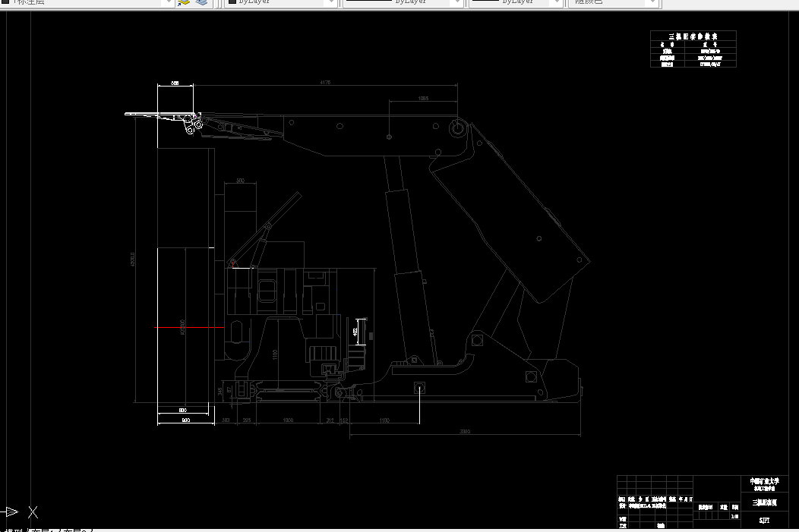The image size is (799, 532).
Task: Open the 随颜色 plot style dropdown
Action: pyautogui.click(x=614, y=2)
